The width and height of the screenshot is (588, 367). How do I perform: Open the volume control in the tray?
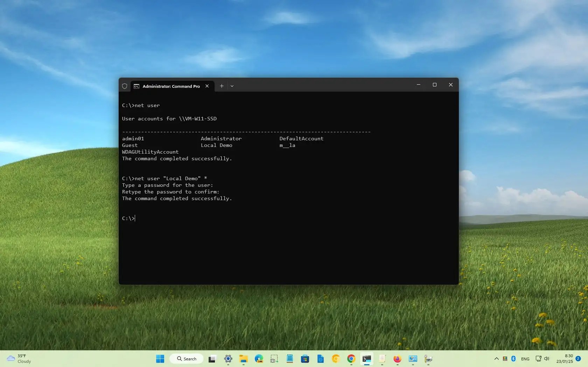pos(546,359)
